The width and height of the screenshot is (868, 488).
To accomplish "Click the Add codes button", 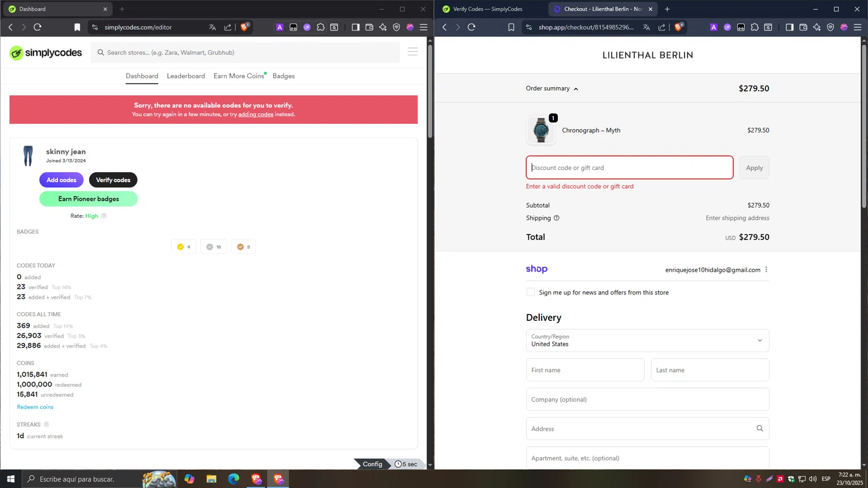I will click(x=61, y=180).
